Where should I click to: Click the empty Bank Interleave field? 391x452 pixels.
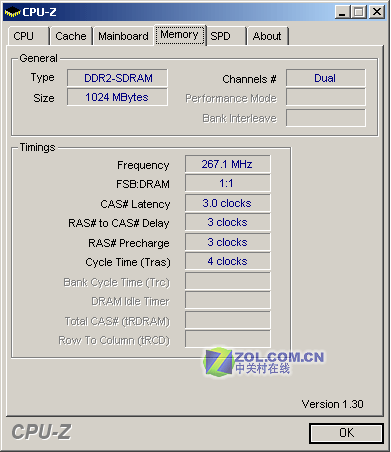(326, 118)
